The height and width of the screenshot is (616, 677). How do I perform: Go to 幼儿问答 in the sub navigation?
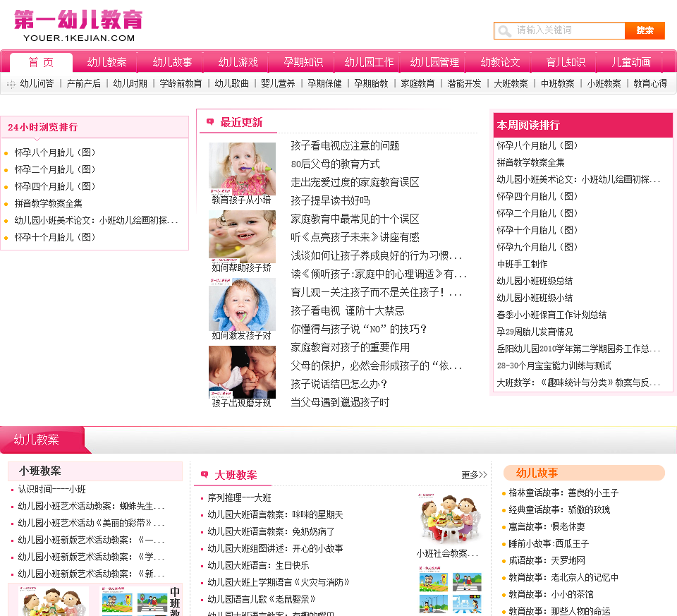coord(37,83)
